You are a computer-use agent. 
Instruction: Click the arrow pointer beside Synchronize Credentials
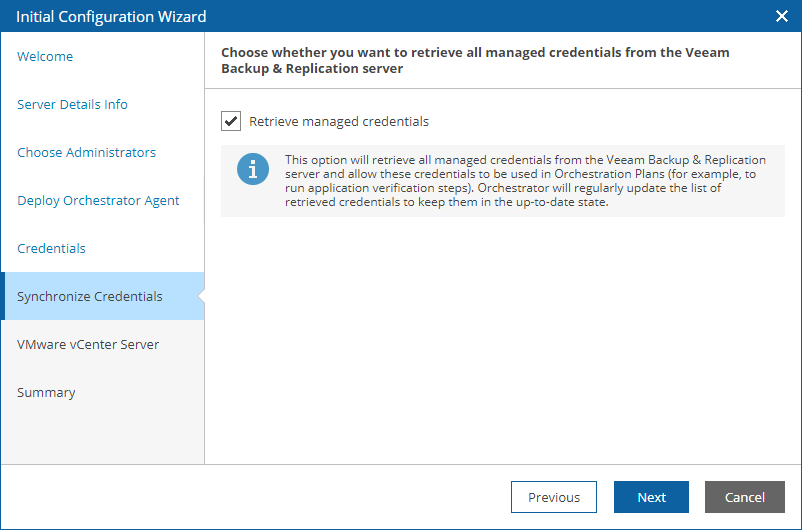[201, 296]
